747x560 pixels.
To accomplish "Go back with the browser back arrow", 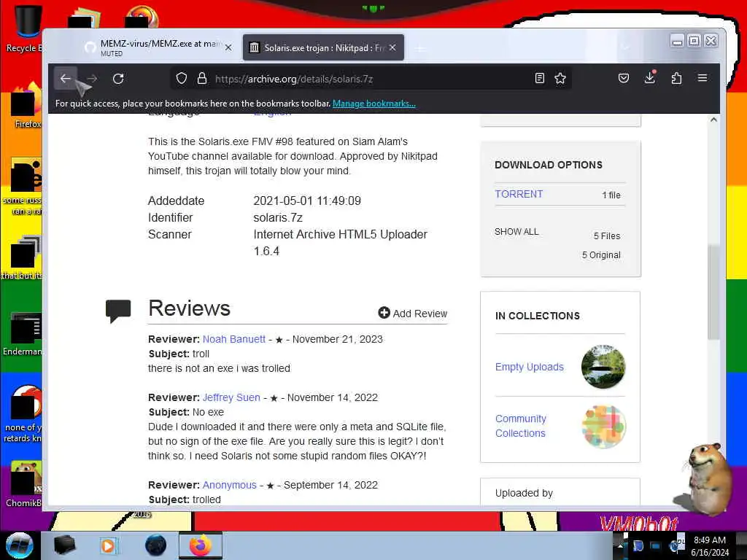I will [x=65, y=79].
